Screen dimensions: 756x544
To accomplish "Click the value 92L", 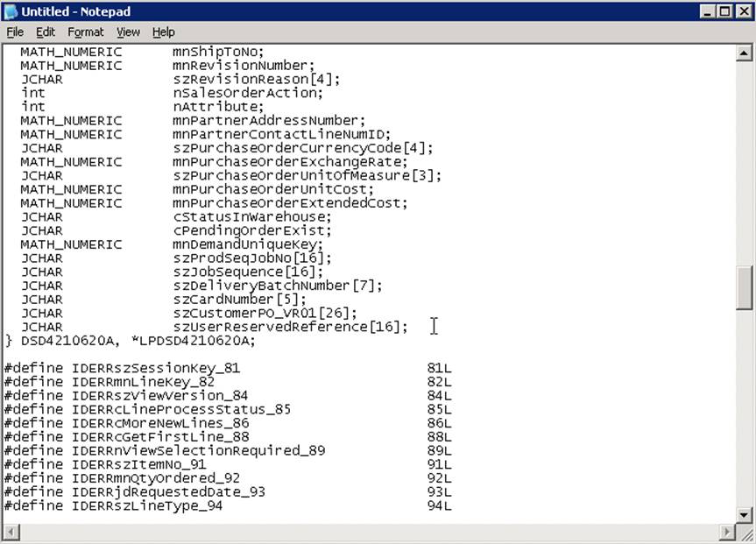I will [x=439, y=478].
